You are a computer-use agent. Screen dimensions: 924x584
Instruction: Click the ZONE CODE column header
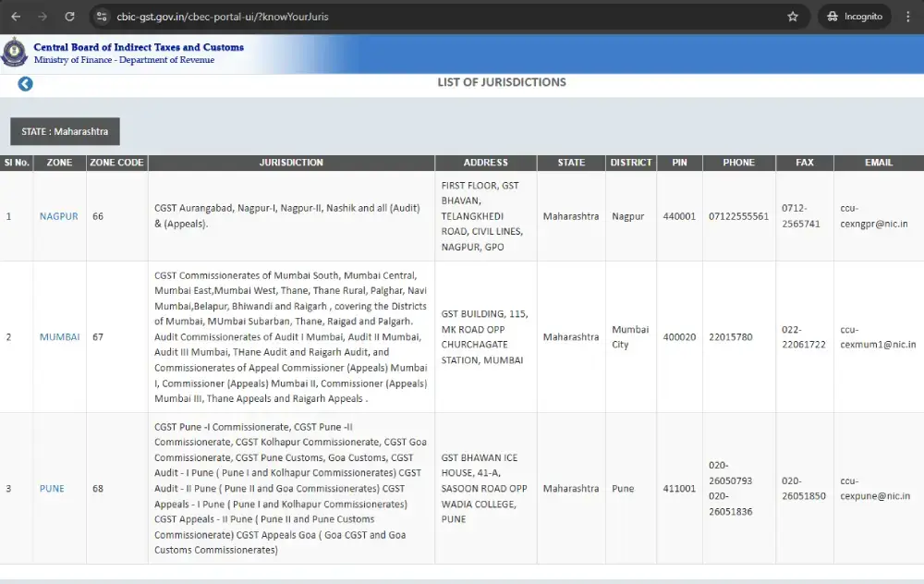pyautogui.click(x=116, y=163)
